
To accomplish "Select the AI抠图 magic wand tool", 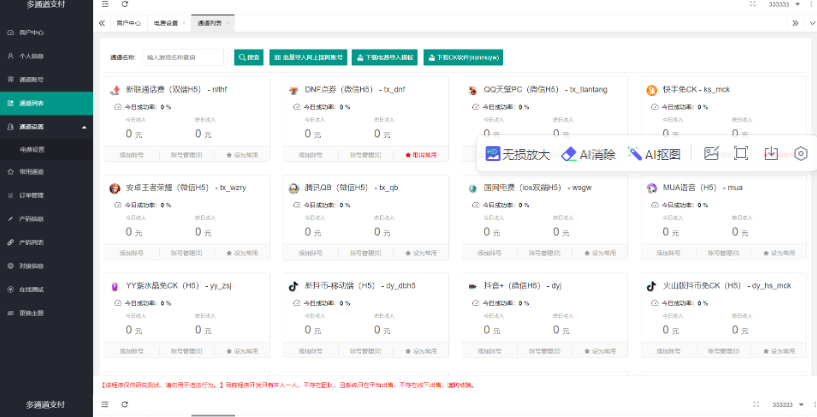I will 654,154.
